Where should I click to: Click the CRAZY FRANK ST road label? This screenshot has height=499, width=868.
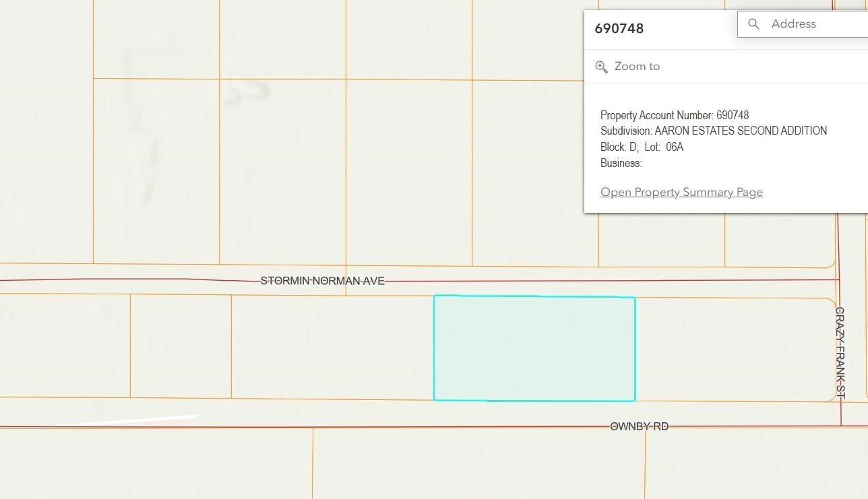pyautogui.click(x=840, y=352)
